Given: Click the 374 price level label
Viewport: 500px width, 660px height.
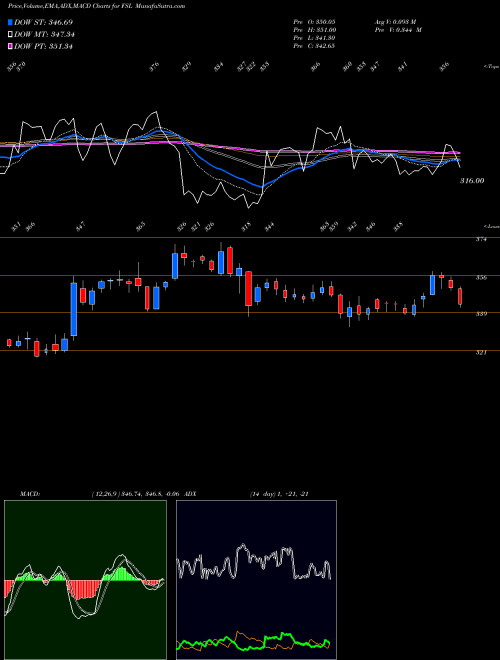Looking at the screenshot, I should pos(481,240).
